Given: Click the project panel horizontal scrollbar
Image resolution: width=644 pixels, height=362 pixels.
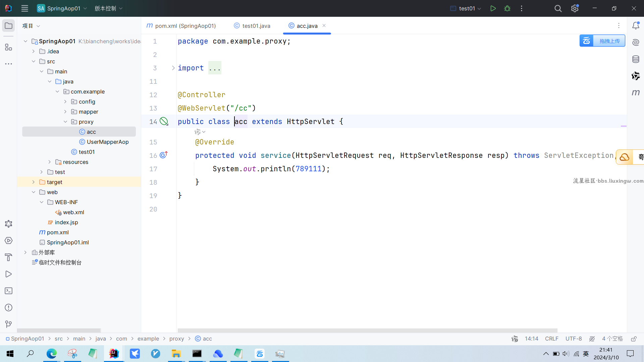Looking at the screenshot, I should 59,330.
